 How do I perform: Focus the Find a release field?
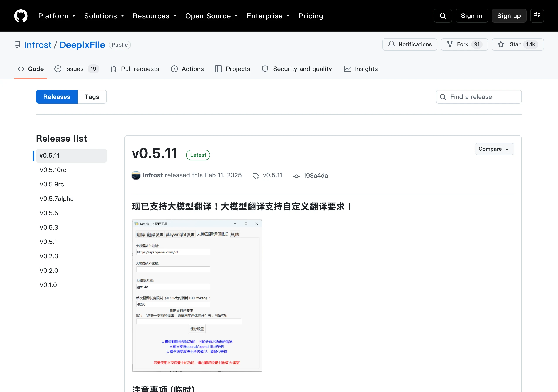click(478, 97)
